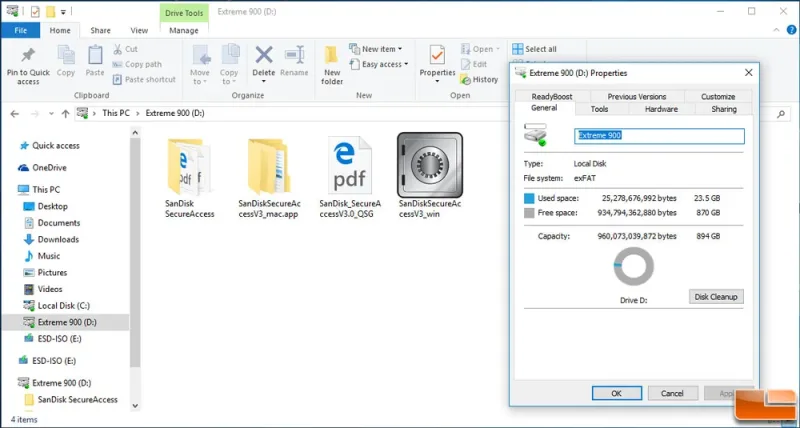The width and height of the screenshot is (800, 428).
Task: Click the Back navigation arrow
Action: 15,114
